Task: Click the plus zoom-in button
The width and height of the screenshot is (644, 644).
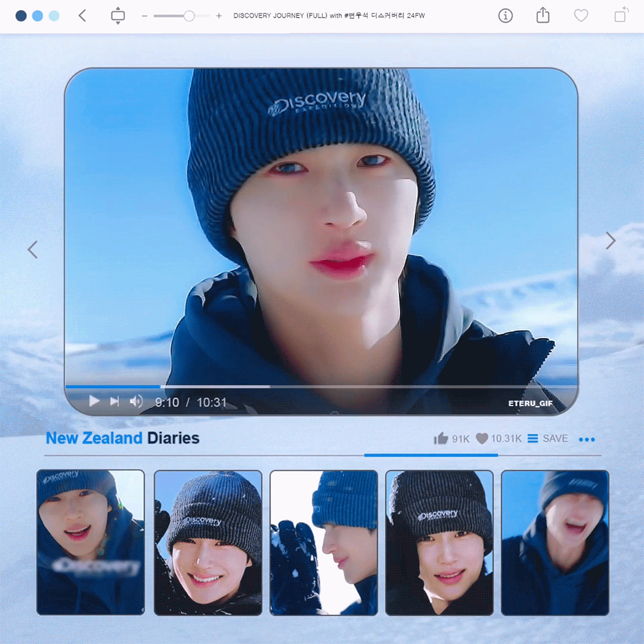Action: tap(219, 16)
